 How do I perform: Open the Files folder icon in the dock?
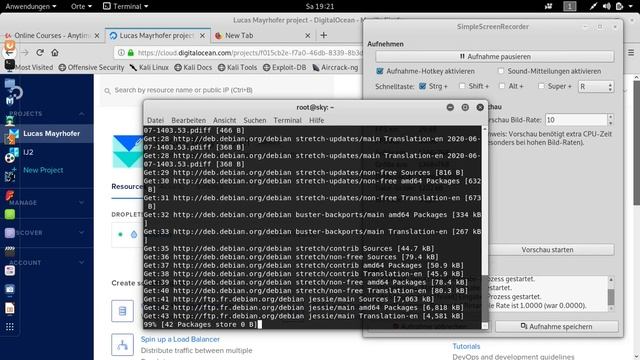[x=10, y=84]
